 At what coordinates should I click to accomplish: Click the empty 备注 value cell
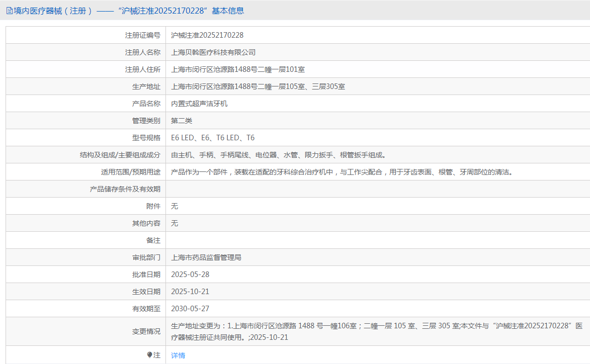[x=377, y=240]
